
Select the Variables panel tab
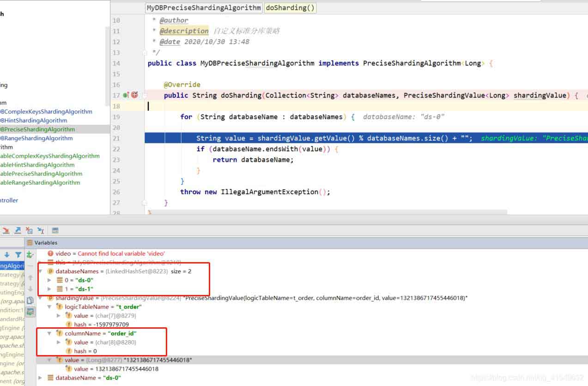(42, 242)
